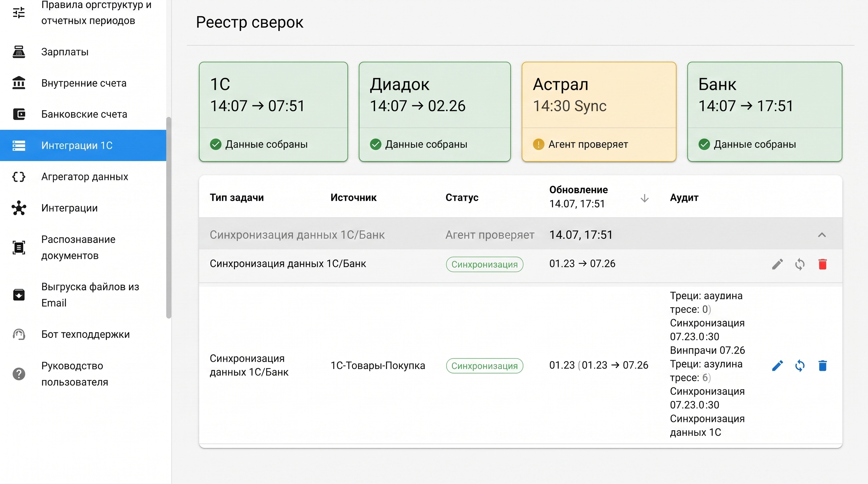Click the Обновление column header
This screenshot has height=484, width=868.
point(578,190)
